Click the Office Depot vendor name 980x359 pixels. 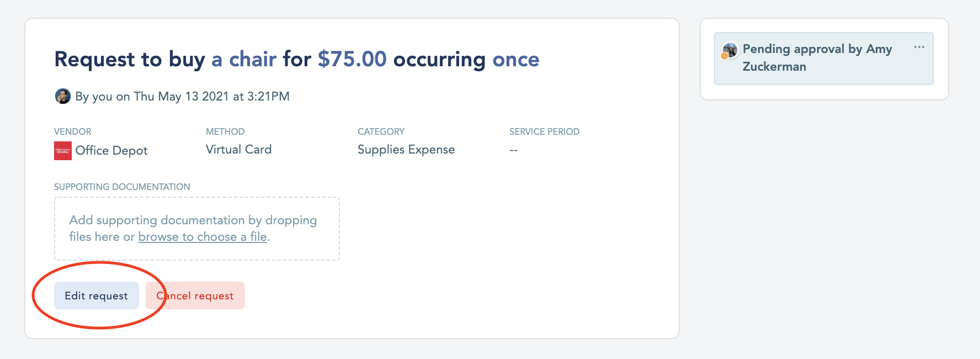(x=111, y=150)
